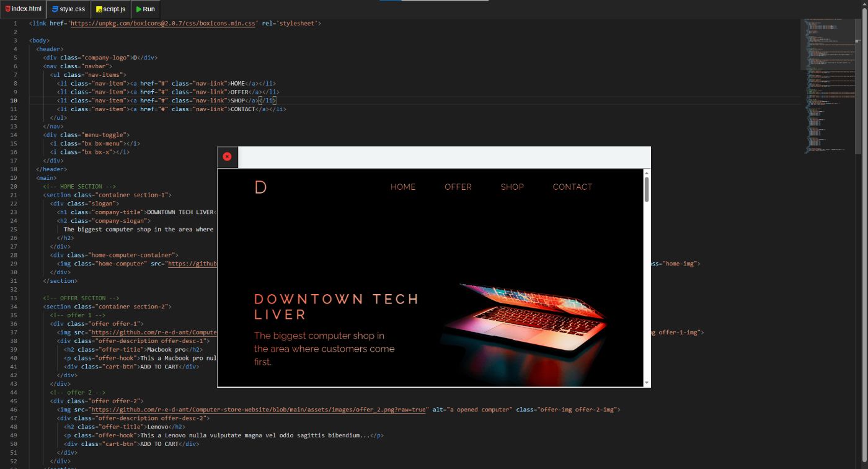Switch to the style.css tab
Screen dimensions: 868x469
[68, 9]
